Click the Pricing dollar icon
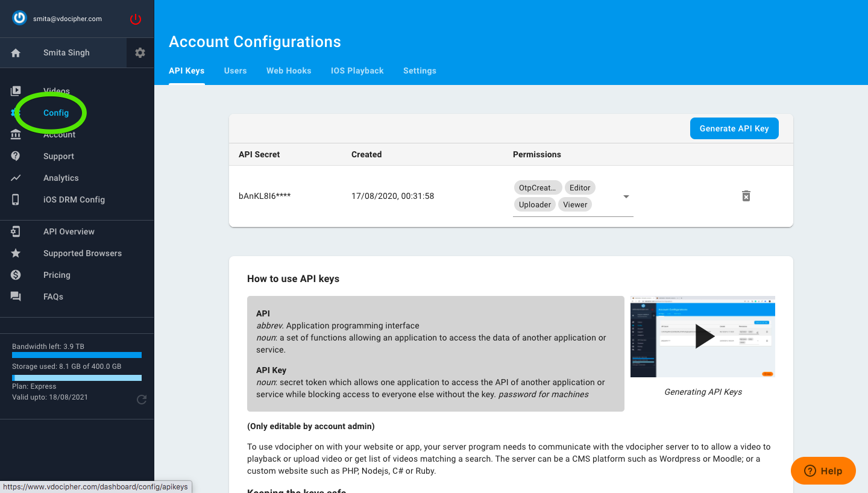 [x=16, y=275]
